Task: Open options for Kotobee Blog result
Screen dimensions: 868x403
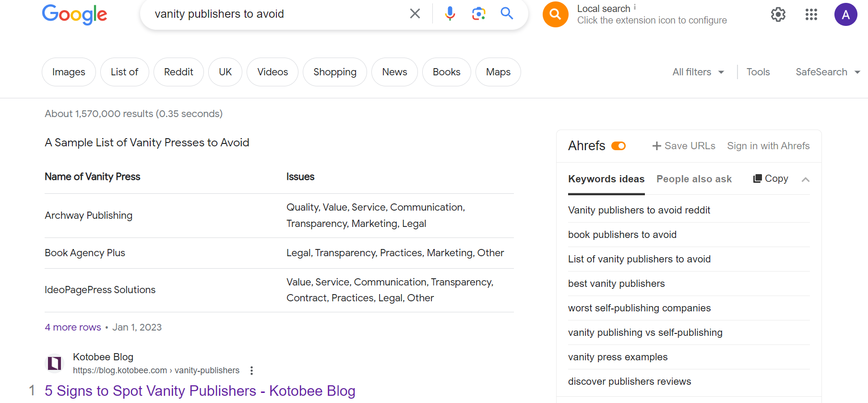Action: (x=251, y=370)
